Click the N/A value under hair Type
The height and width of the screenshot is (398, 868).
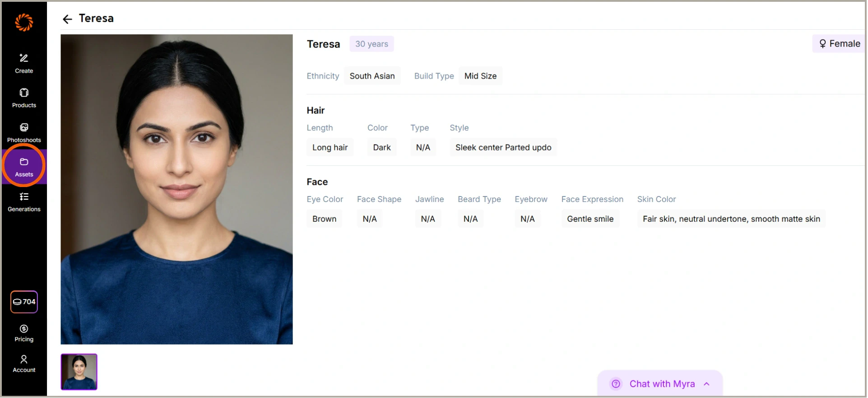(423, 147)
